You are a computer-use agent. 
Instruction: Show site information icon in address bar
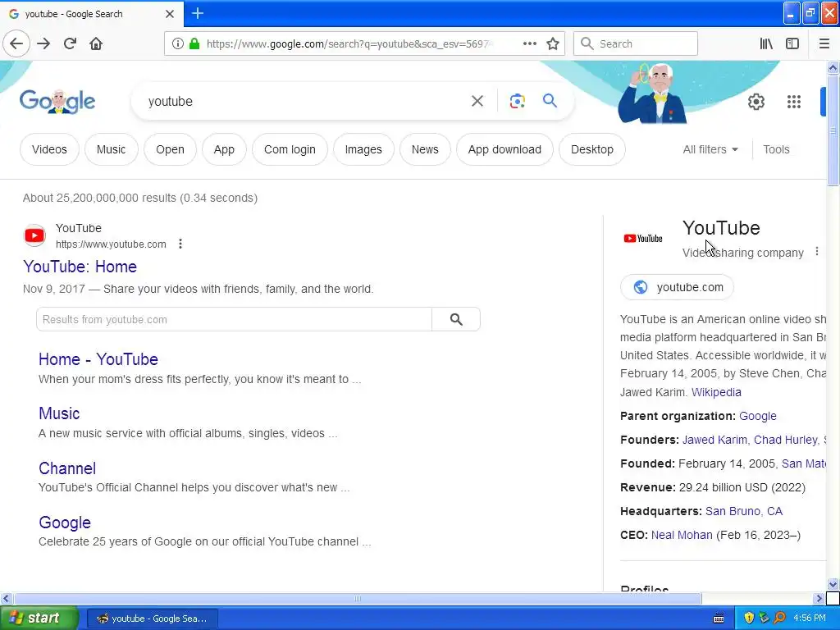[178, 43]
